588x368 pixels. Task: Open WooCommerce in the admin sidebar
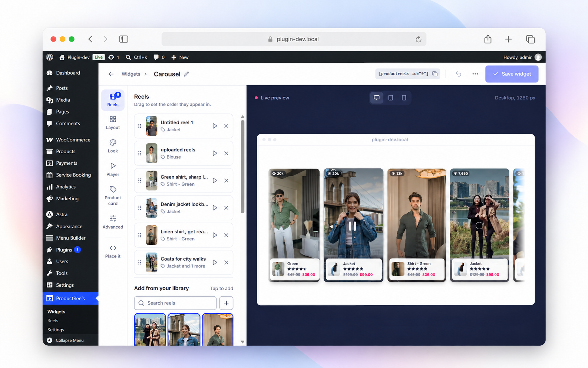click(70, 140)
